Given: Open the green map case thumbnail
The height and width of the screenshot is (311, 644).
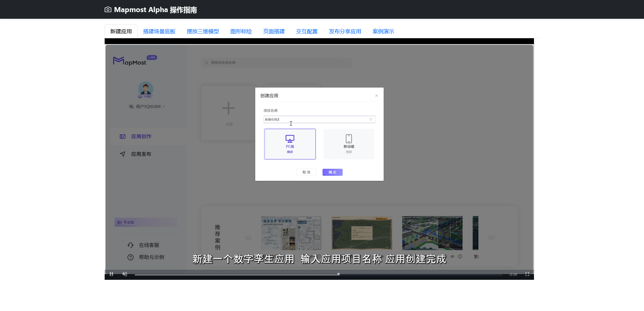Looking at the screenshot, I should tap(362, 233).
